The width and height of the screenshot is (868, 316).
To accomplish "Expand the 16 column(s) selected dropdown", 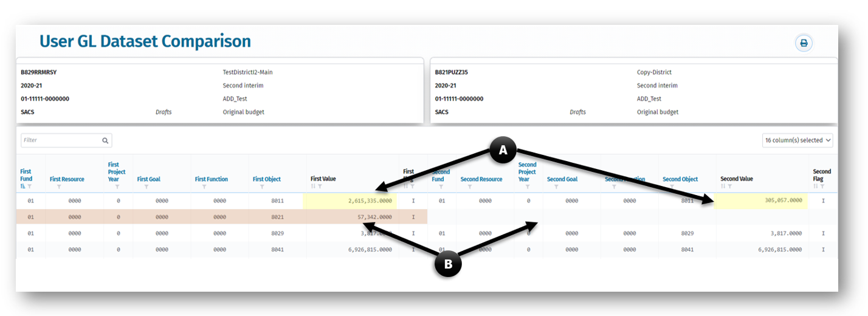I will 797,140.
